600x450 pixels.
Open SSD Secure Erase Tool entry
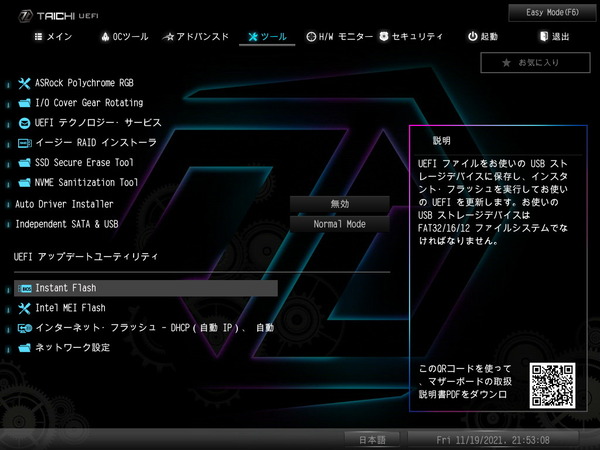point(84,163)
